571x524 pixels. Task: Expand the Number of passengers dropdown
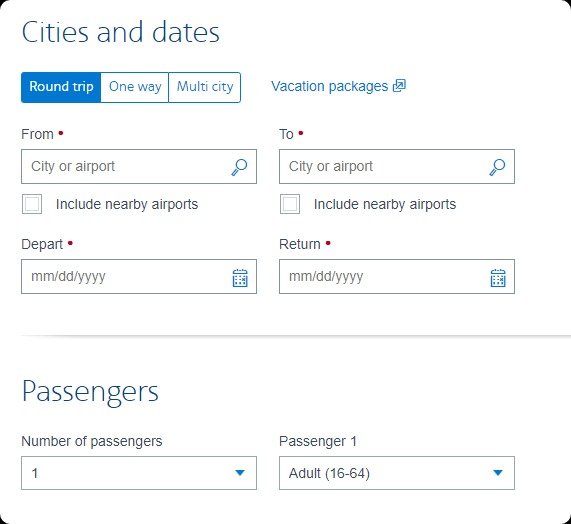tap(139, 473)
